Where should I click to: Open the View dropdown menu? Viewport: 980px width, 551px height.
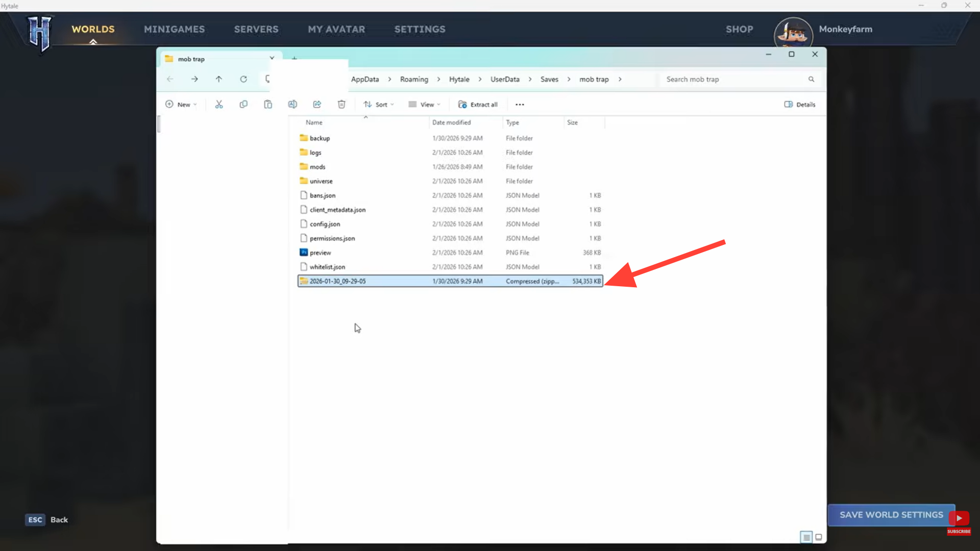point(424,105)
